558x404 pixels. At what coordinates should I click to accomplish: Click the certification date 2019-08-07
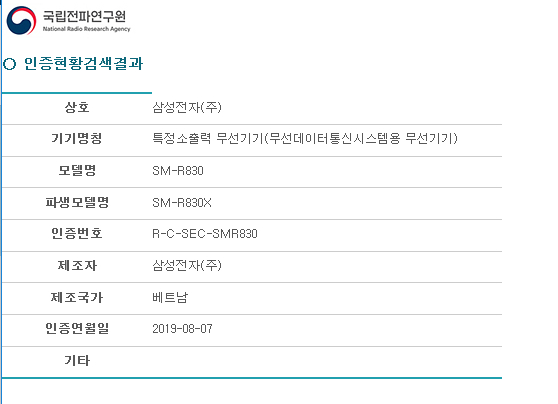click(183, 329)
